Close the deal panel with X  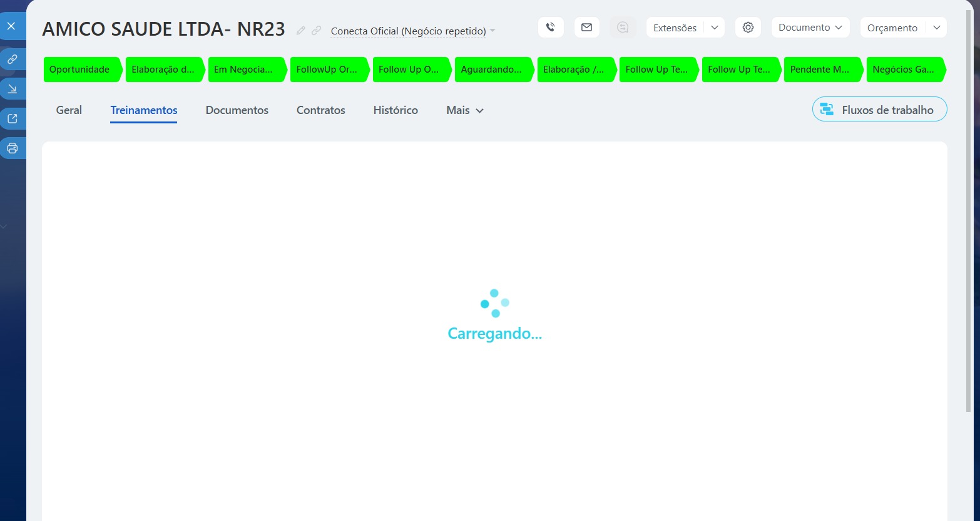(11, 26)
